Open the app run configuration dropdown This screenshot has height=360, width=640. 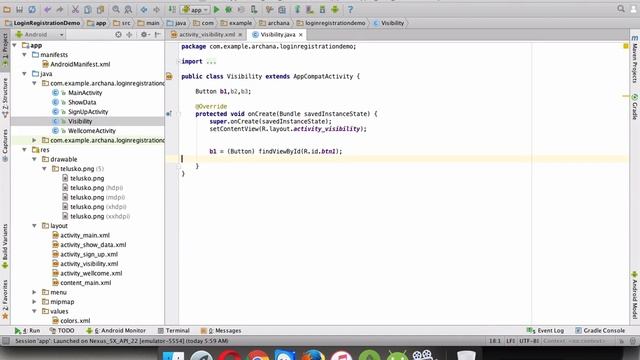[195, 9]
